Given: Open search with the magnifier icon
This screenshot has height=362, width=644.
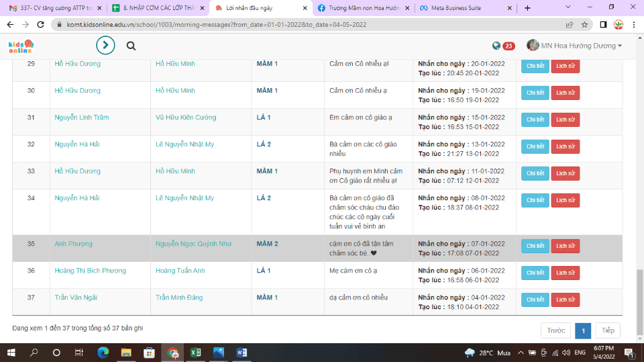Looking at the screenshot, I should pyautogui.click(x=131, y=46).
